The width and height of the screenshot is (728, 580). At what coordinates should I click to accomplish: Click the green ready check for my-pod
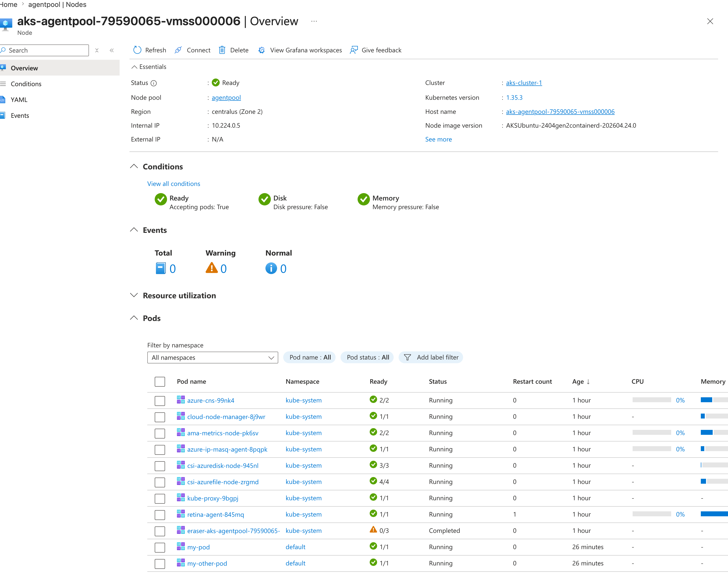click(x=373, y=546)
